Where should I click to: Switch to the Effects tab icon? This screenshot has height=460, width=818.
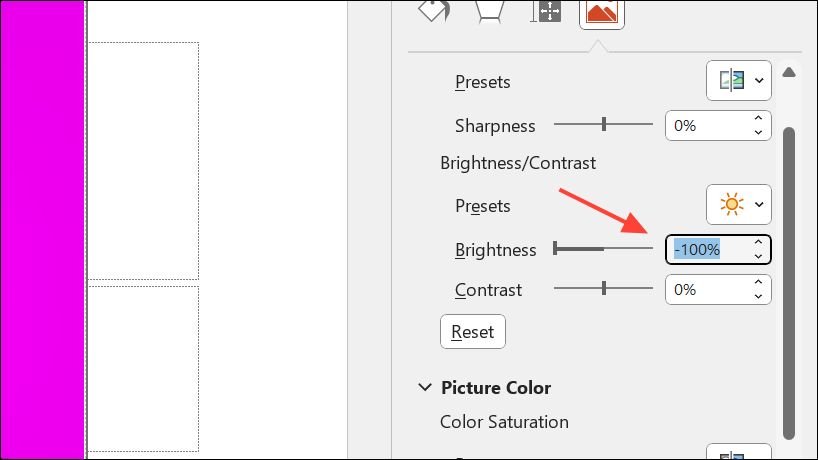click(x=488, y=11)
